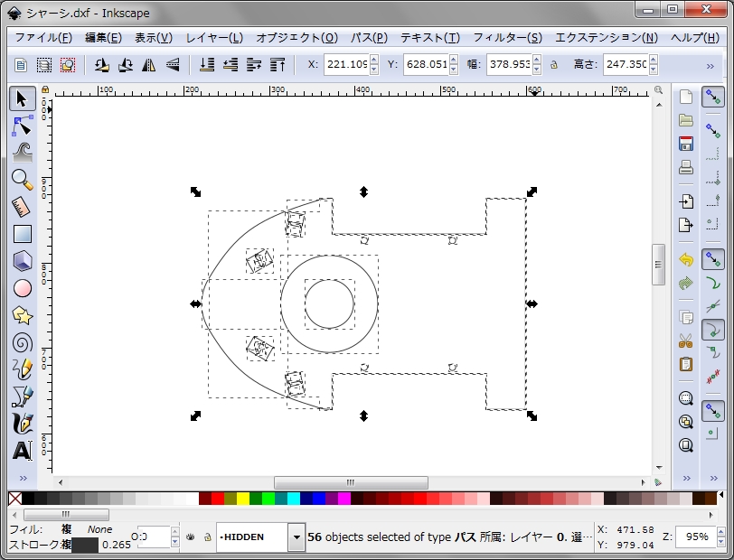Screen dimensions: 734x560
Task: Click Select all objects icon
Action: tap(21, 65)
